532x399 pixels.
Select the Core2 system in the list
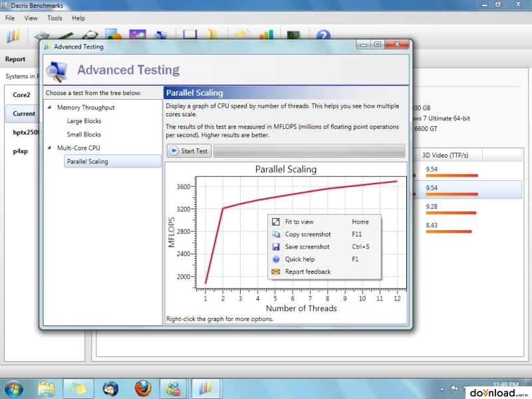(x=22, y=94)
